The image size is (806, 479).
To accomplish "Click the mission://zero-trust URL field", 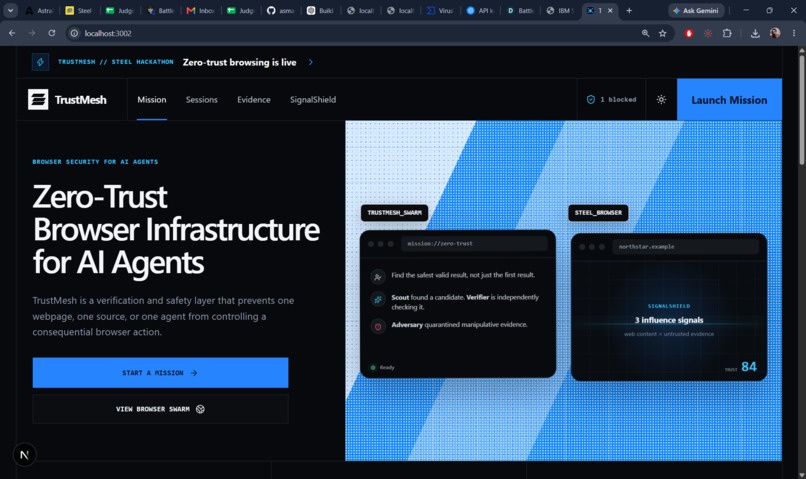I will (x=474, y=244).
